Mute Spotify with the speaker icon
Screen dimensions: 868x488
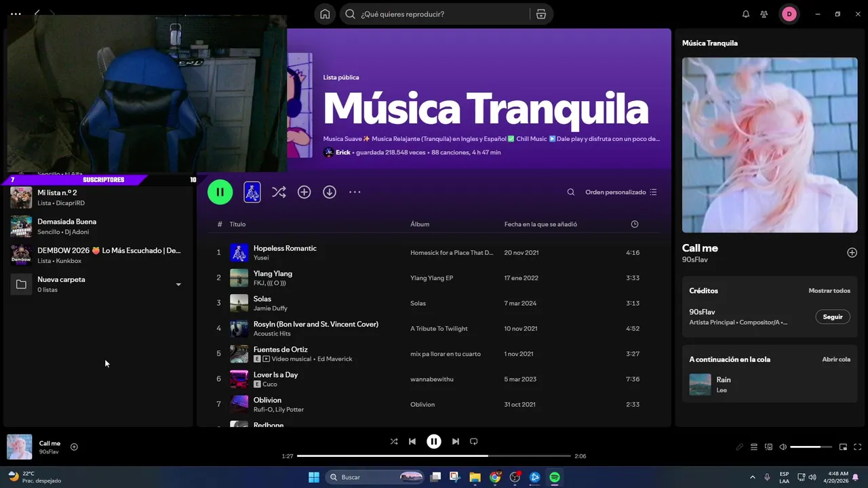coord(783,447)
